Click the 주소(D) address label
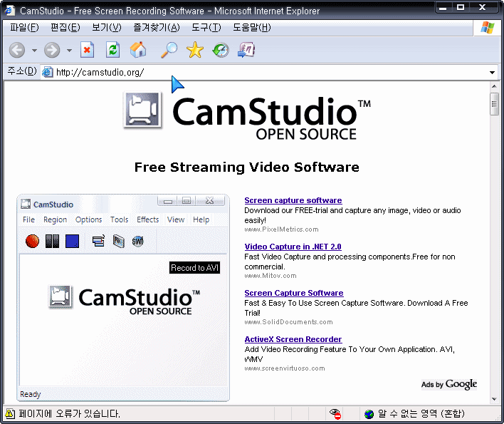 point(22,71)
